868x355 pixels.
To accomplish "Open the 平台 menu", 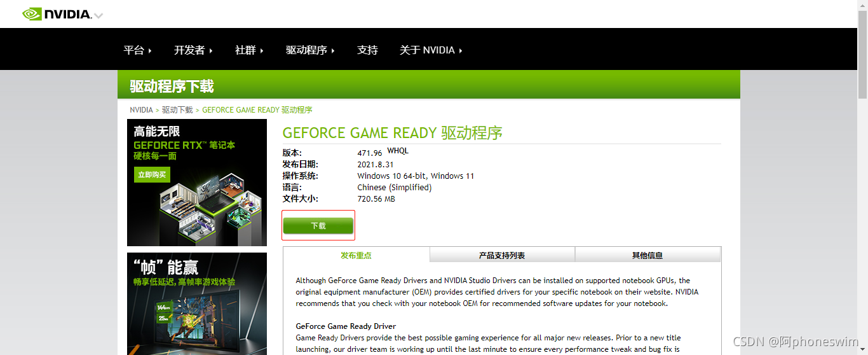I will coord(138,50).
